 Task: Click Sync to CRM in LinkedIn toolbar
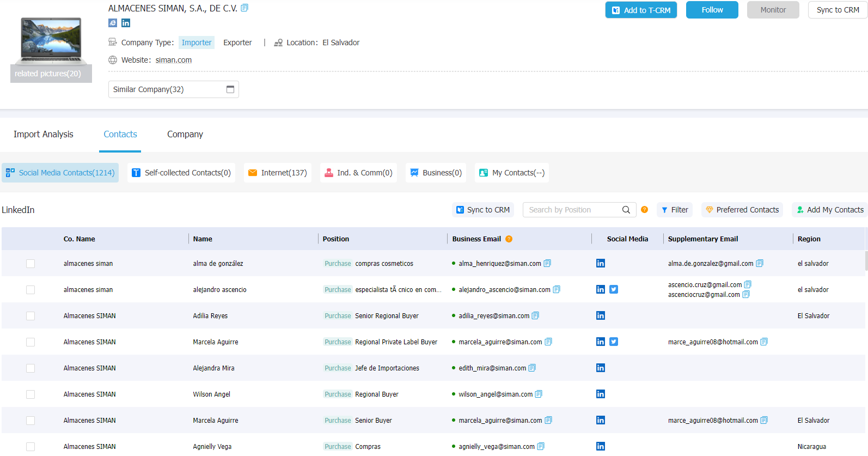(x=483, y=210)
